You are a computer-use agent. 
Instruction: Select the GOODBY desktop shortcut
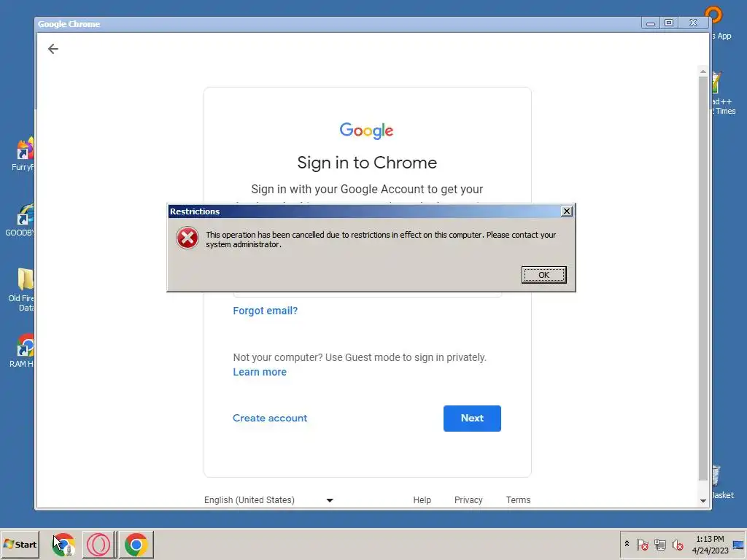pyautogui.click(x=21, y=220)
